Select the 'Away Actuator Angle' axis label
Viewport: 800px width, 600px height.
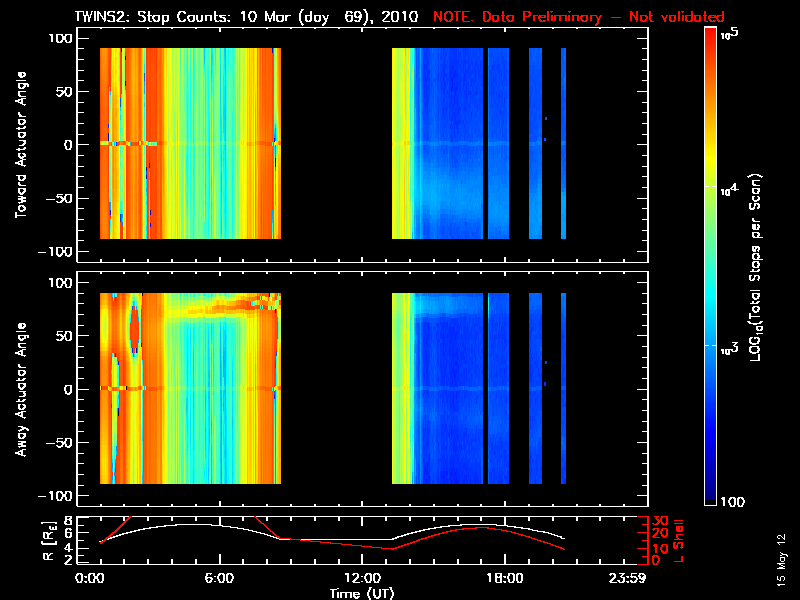click(21, 389)
